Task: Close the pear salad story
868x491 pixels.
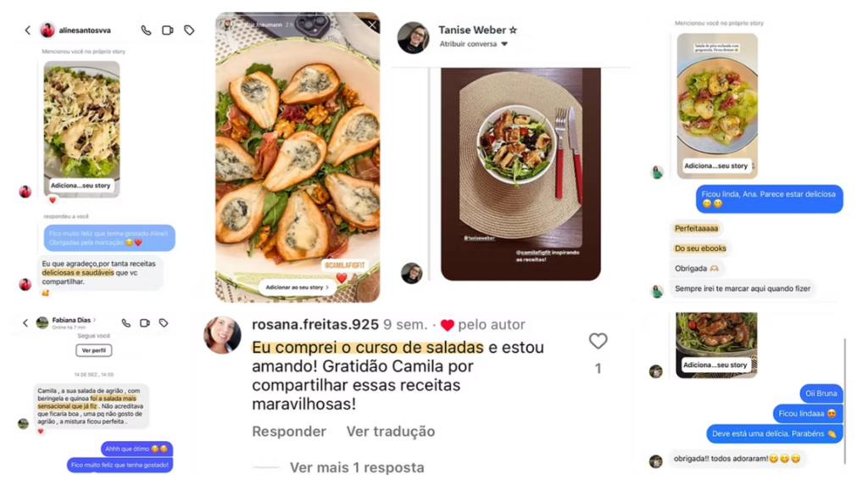Action: click(x=372, y=25)
